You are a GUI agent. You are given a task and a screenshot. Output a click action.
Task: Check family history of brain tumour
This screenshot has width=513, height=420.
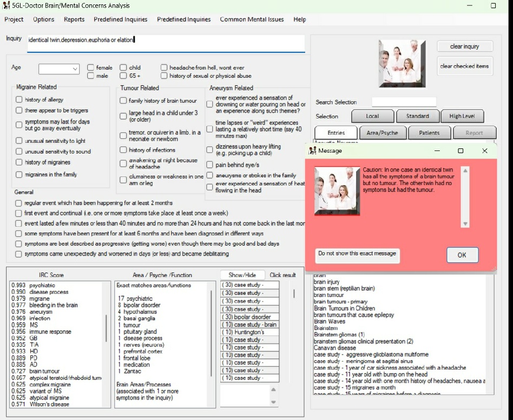[x=123, y=101]
